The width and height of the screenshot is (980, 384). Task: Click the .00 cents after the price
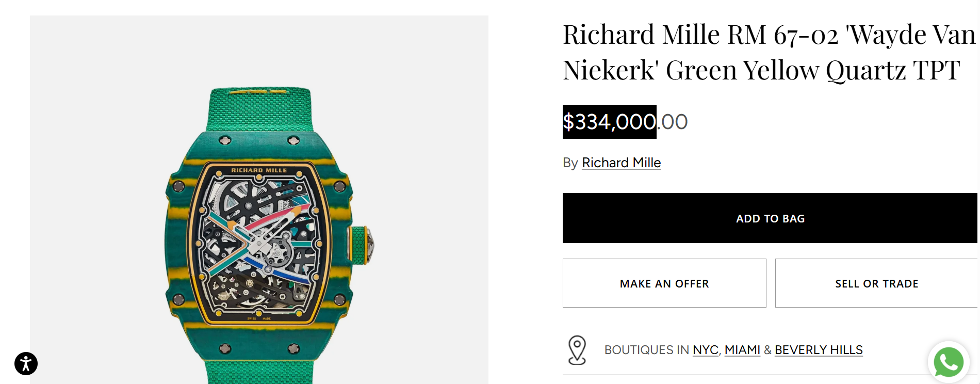click(x=673, y=122)
